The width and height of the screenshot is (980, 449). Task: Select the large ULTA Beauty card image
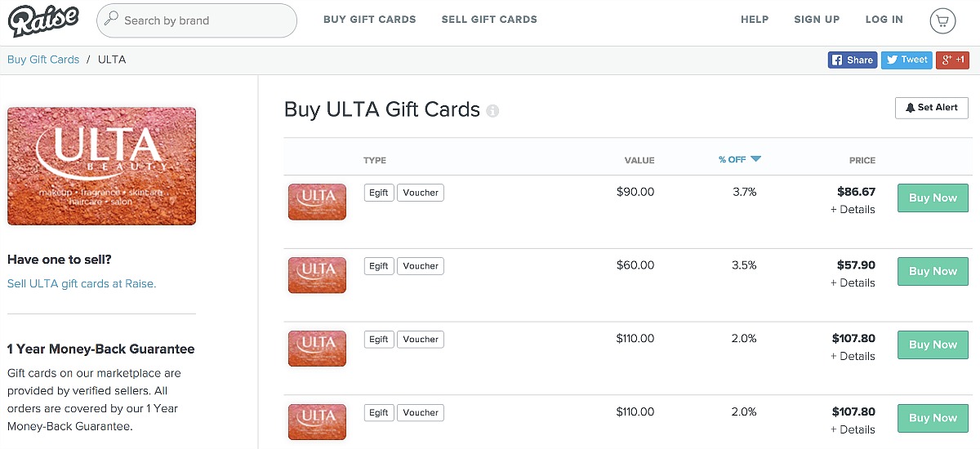point(101,166)
